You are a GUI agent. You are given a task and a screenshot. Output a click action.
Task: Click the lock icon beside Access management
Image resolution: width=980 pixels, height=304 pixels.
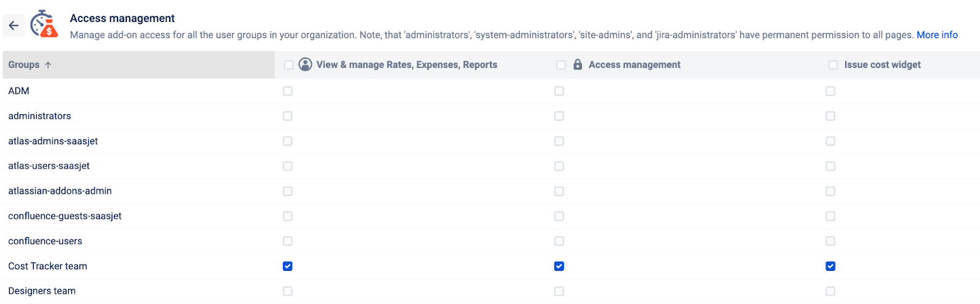coord(578,65)
